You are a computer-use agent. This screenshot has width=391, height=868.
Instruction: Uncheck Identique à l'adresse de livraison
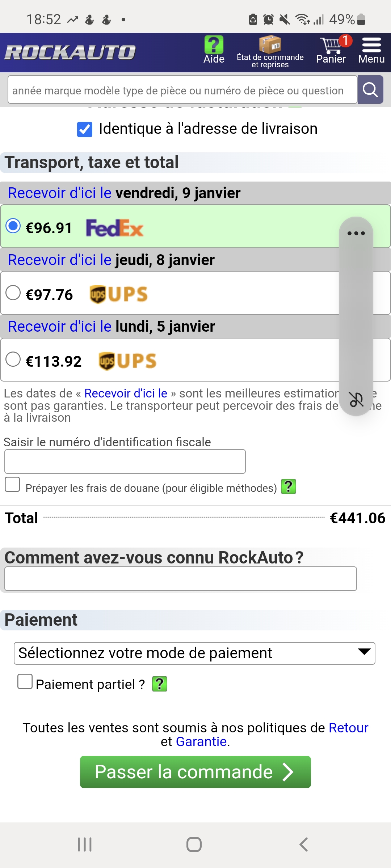pos(85,129)
